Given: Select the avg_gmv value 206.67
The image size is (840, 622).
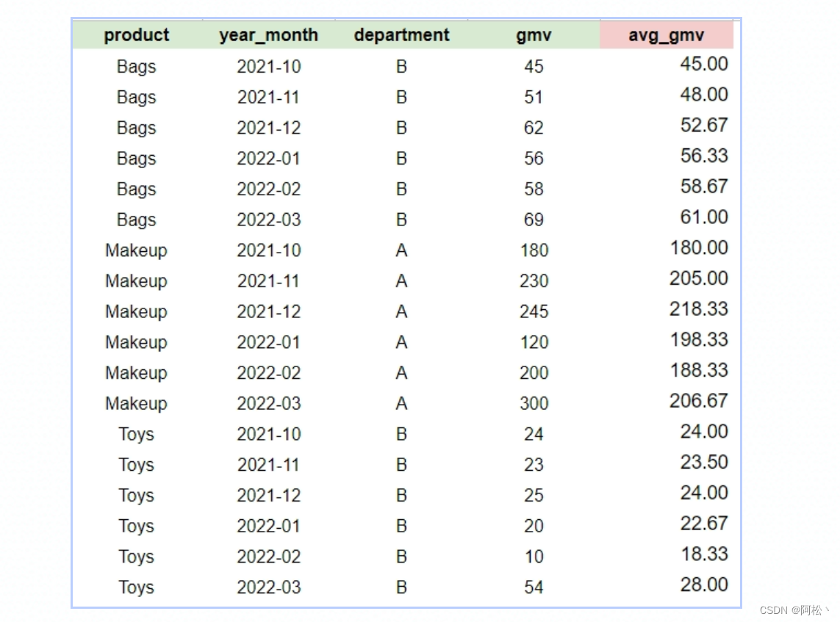Looking at the screenshot, I should pyautogui.click(x=698, y=401).
